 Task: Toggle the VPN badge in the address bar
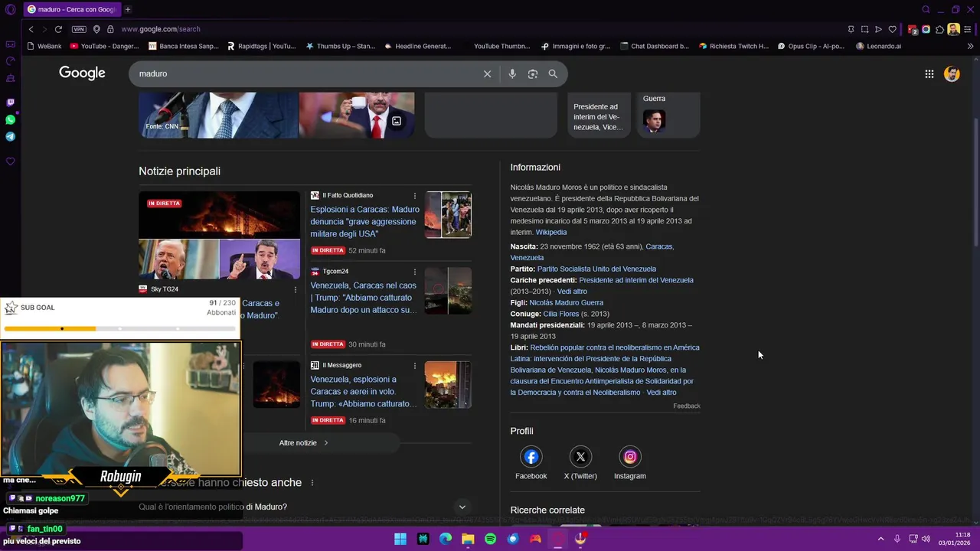pos(79,29)
